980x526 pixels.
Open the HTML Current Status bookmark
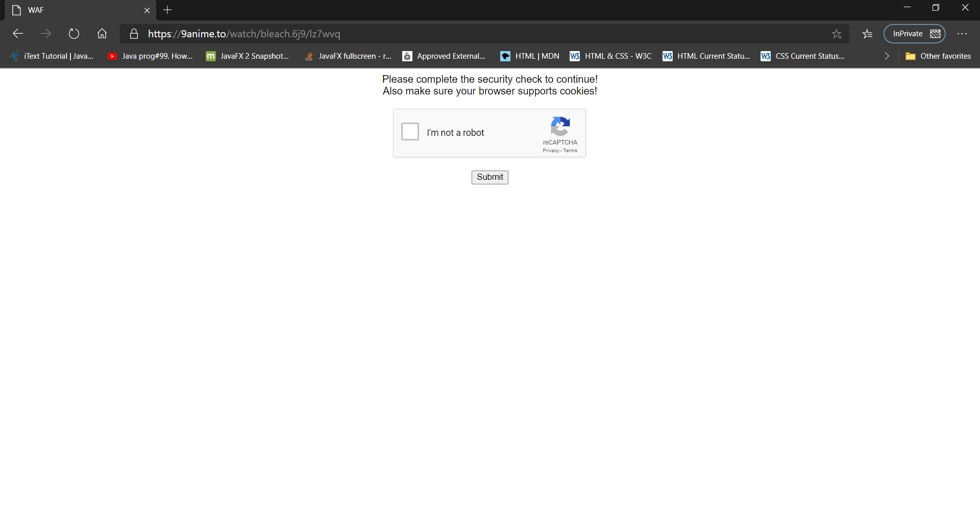point(706,56)
